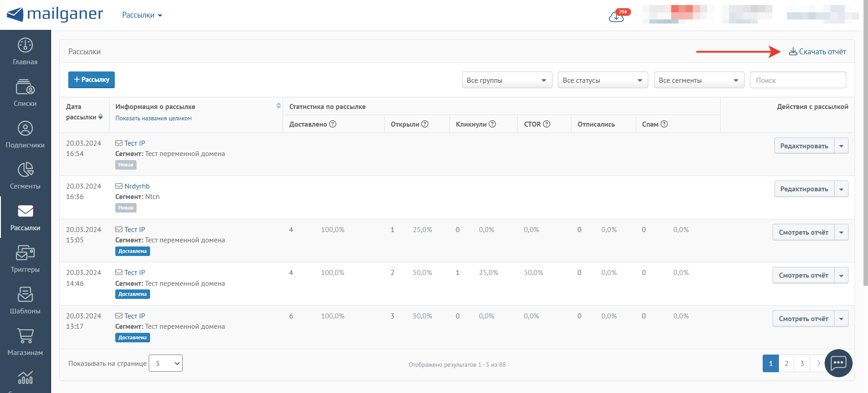Expand actions arrow for 14:46 campaign

click(x=841, y=275)
